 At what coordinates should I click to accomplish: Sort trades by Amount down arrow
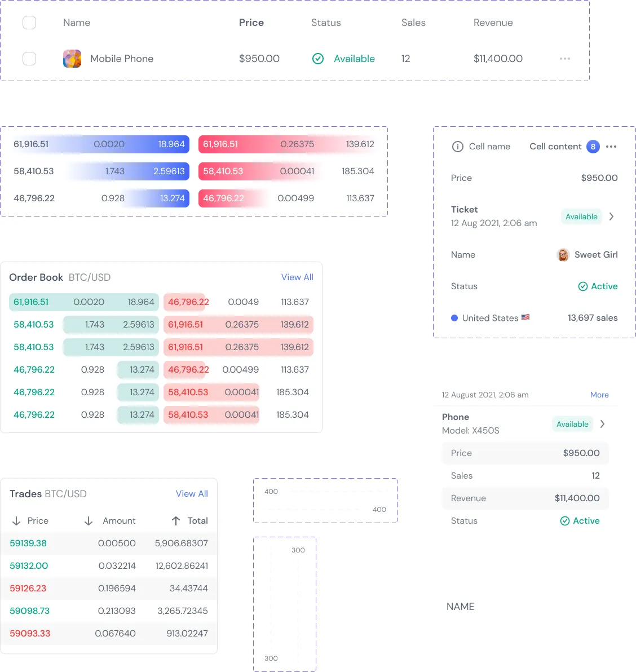click(x=89, y=521)
